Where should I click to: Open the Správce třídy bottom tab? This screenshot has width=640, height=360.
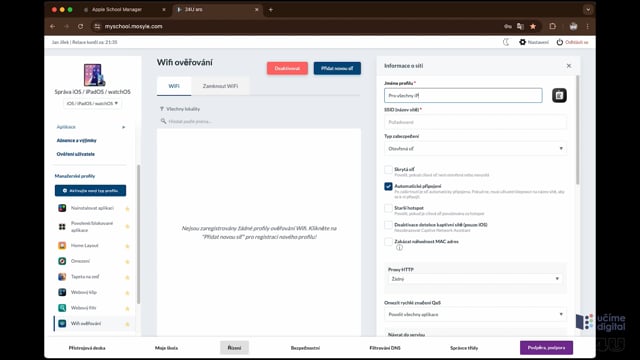[x=464, y=348]
